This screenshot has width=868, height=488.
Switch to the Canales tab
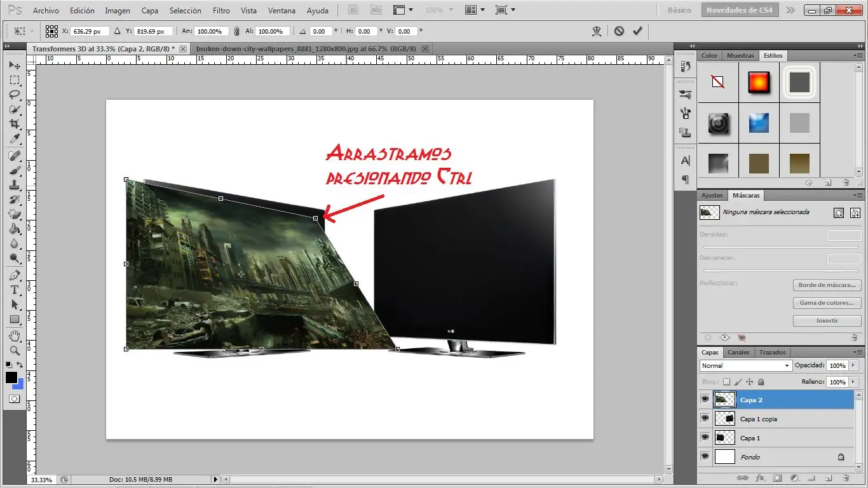click(738, 352)
